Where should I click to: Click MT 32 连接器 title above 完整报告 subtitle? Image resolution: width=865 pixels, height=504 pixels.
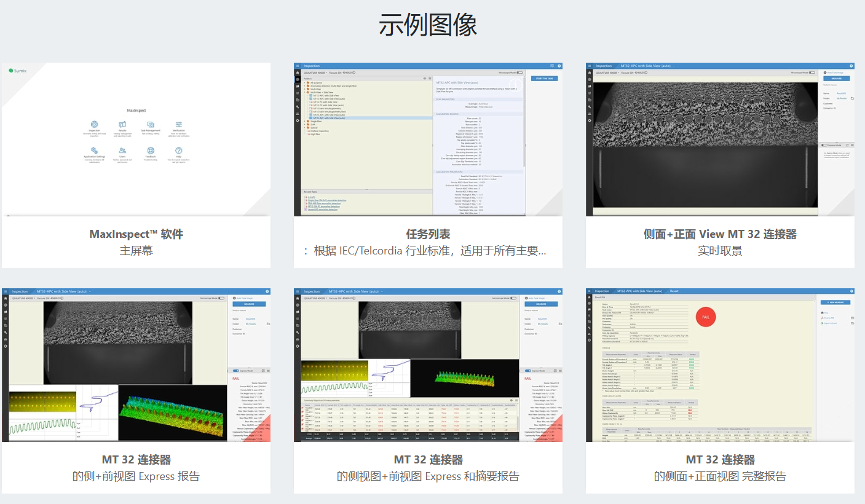coord(720,460)
